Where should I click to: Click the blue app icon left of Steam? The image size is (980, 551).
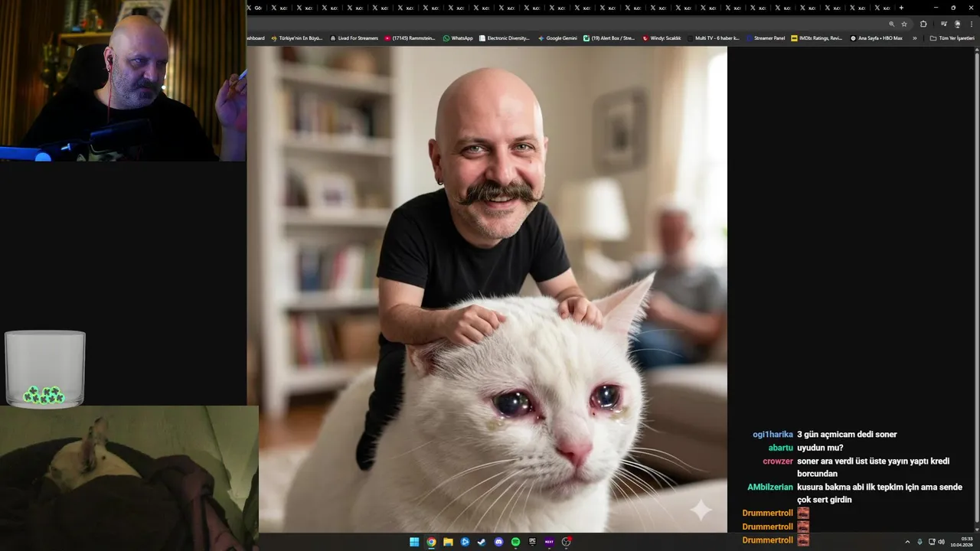[x=465, y=542]
